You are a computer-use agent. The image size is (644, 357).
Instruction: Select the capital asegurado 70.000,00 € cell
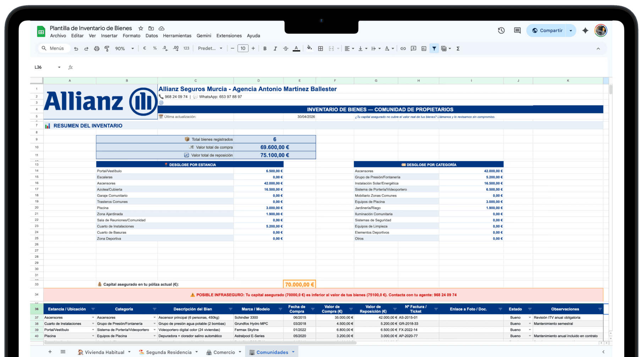(x=299, y=284)
